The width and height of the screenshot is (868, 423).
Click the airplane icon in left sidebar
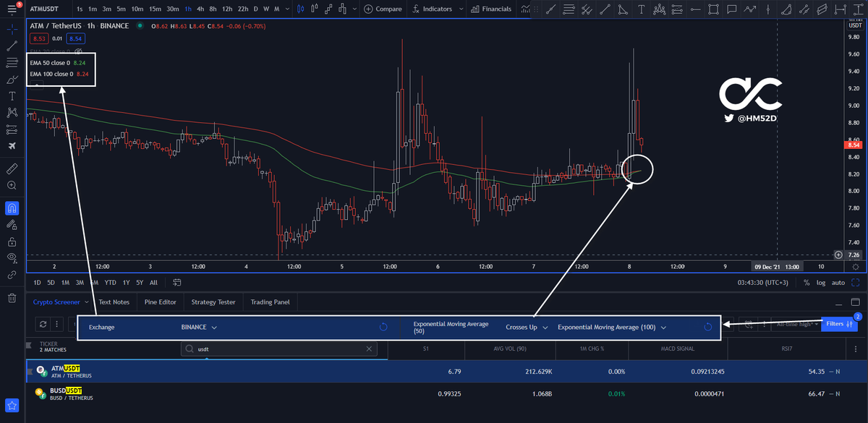coord(12,146)
